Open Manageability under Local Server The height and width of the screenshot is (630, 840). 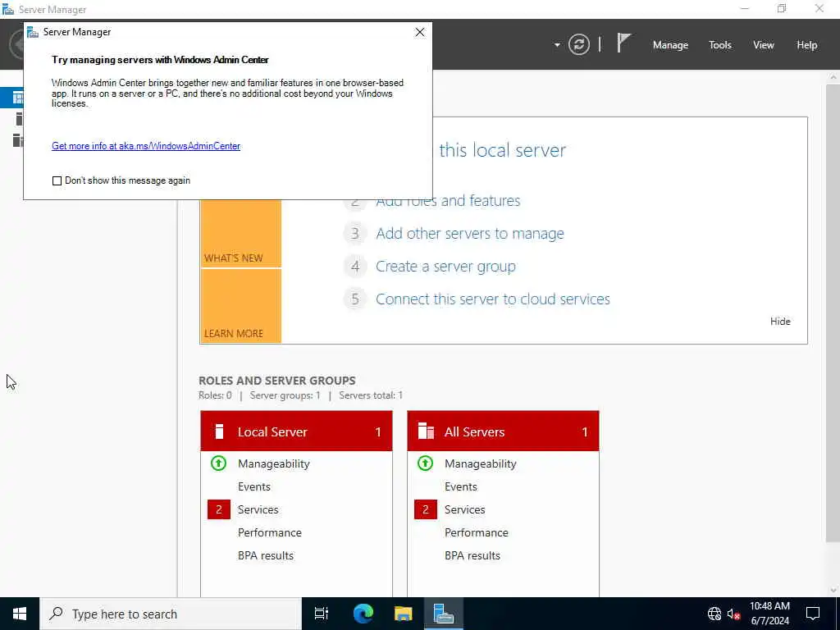coord(273,464)
